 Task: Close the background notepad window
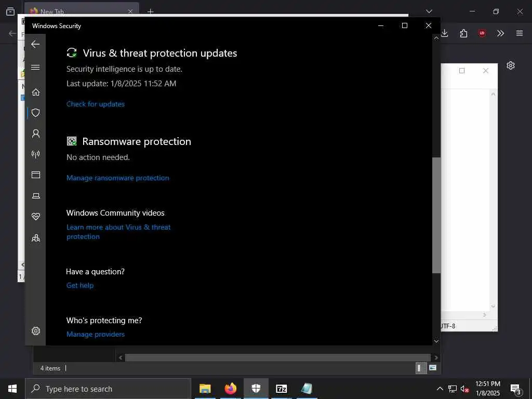[x=486, y=71]
